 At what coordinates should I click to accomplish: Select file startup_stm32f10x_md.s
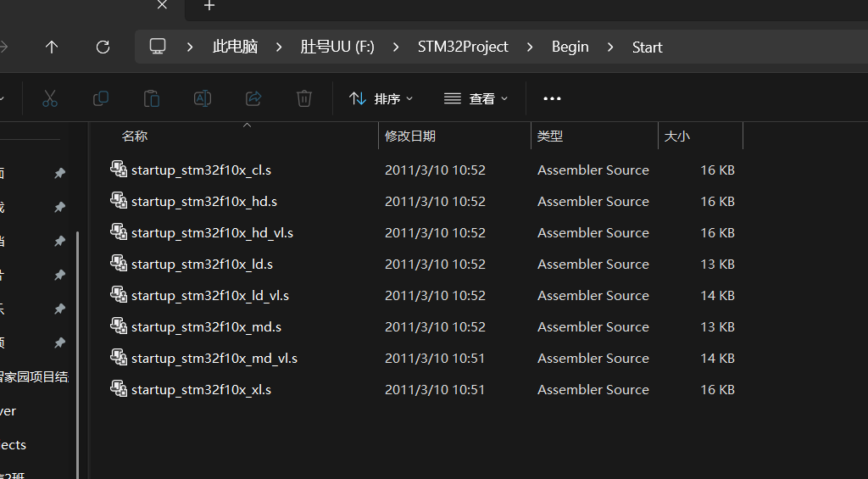[206, 327]
